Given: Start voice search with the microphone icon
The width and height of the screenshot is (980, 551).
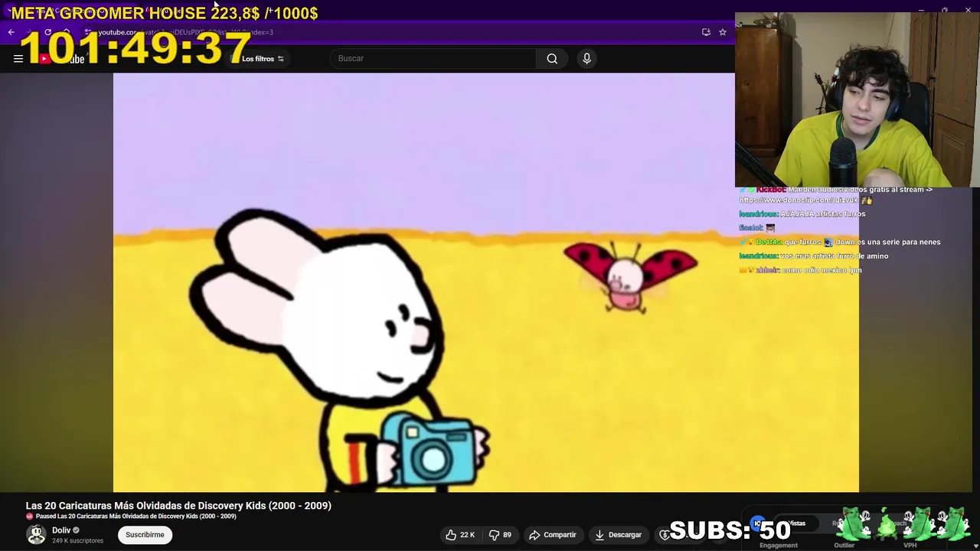Looking at the screenshot, I should tap(586, 58).
